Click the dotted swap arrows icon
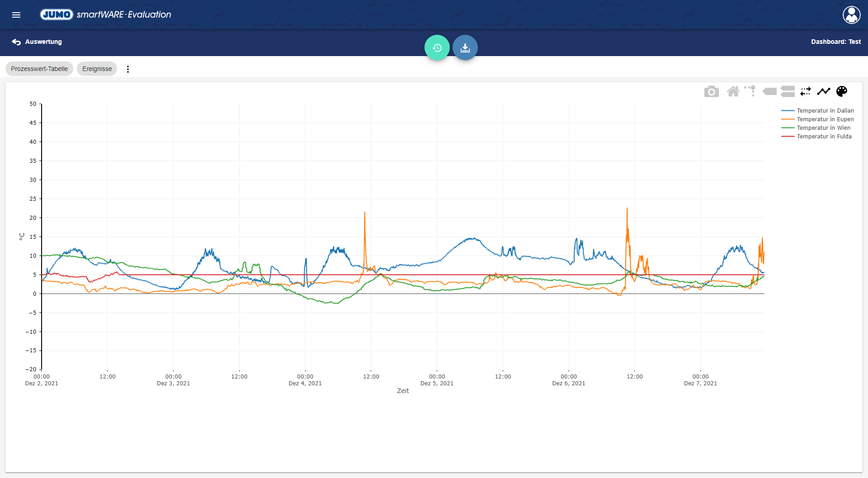This screenshot has height=478, width=868. (805, 92)
